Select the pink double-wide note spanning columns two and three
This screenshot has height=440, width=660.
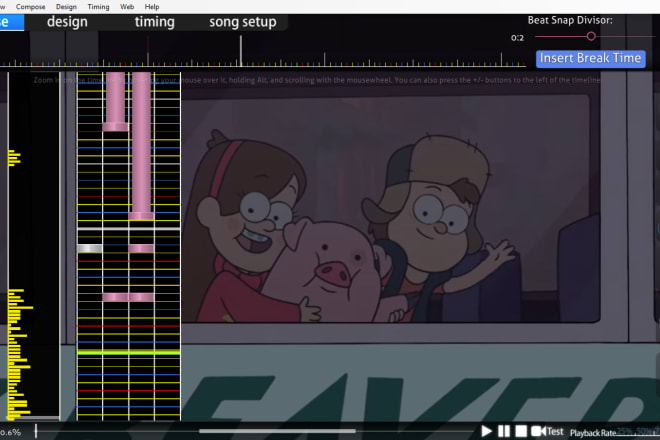click(128, 297)
